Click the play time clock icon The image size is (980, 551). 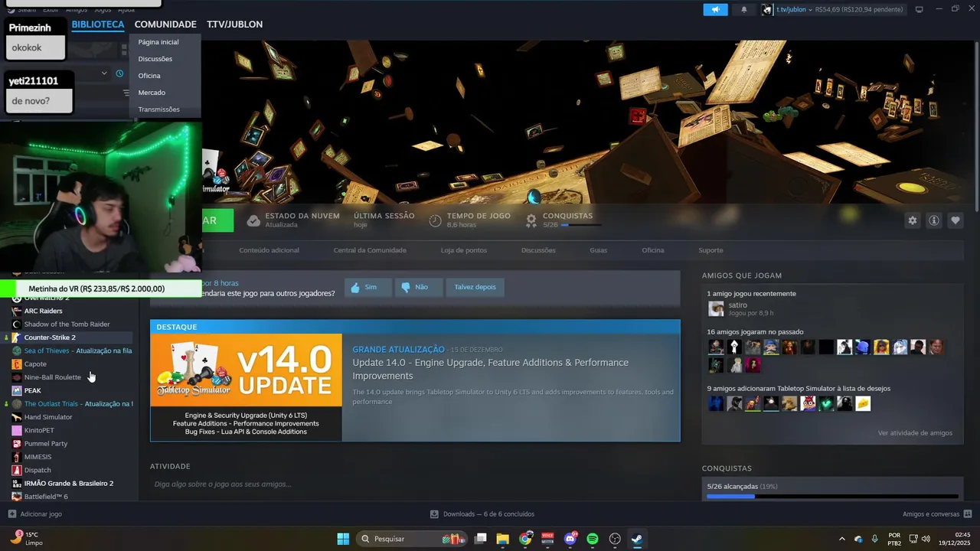point(435,220)
